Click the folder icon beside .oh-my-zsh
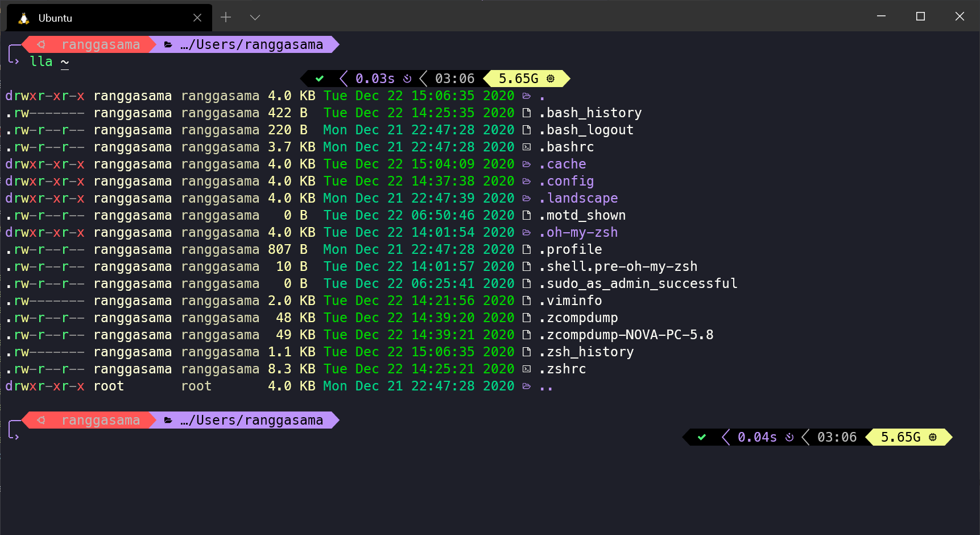Viewport: 980px width, 535px height. (526, 232)
